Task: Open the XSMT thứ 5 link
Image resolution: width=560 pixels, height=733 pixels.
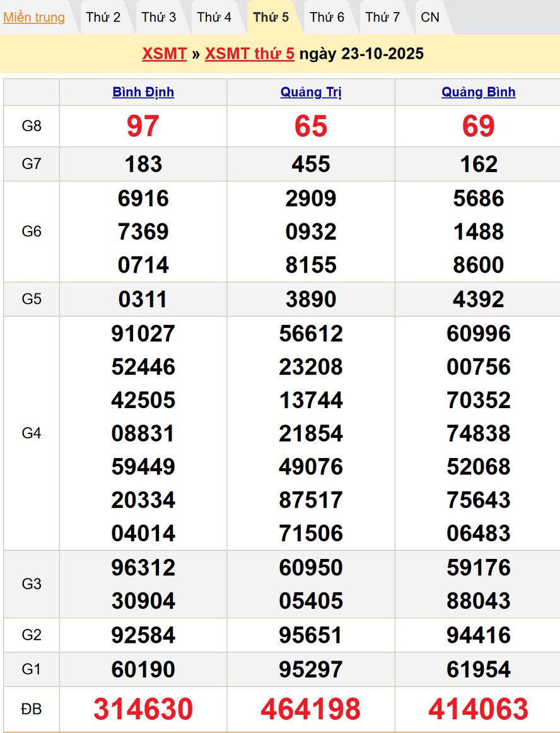Action: (x=250, y=54)
